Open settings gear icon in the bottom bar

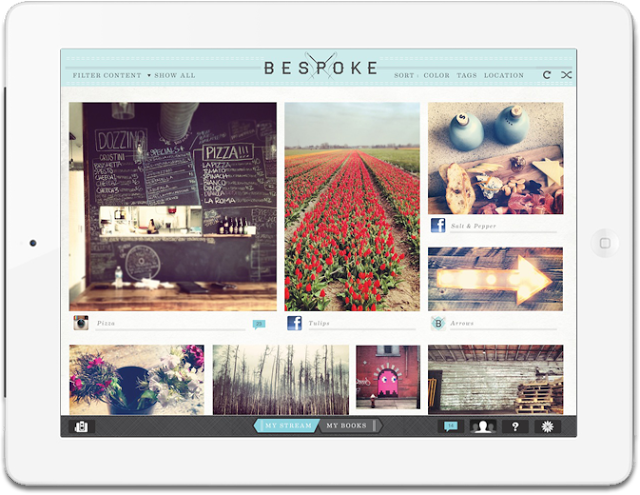(x=547, y=426)
